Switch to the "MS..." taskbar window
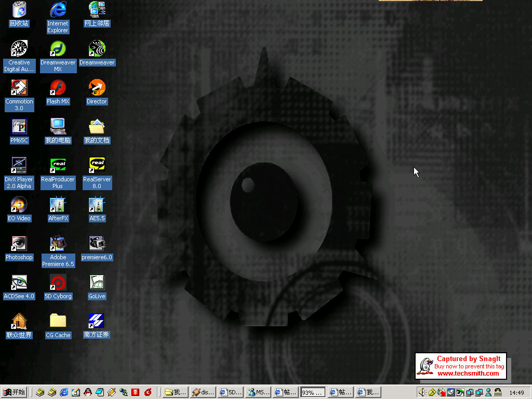Image resolution: width=532 pixels, height=399 pixels. (x=258, y=392)
